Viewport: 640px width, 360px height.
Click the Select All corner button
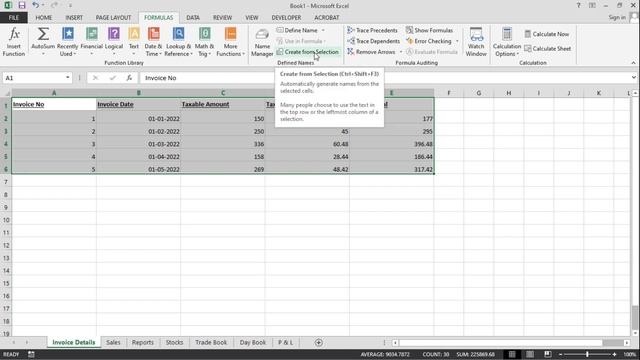pos(6,93)
